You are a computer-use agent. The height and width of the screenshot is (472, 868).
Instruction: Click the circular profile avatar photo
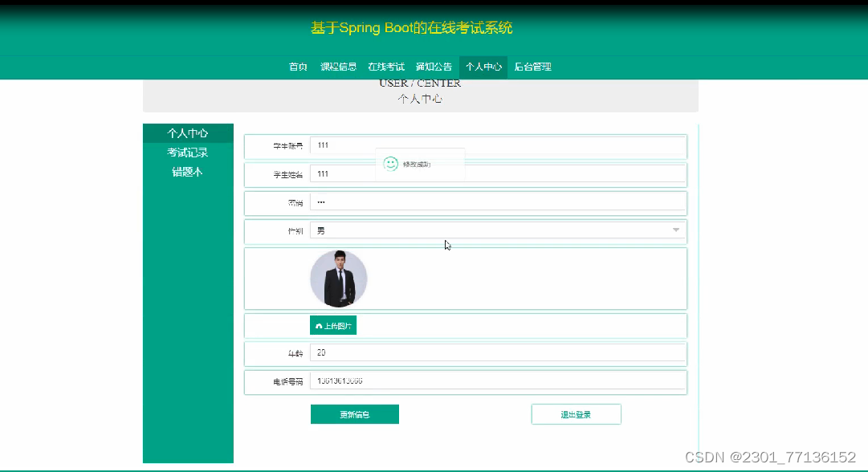(339, 279)
